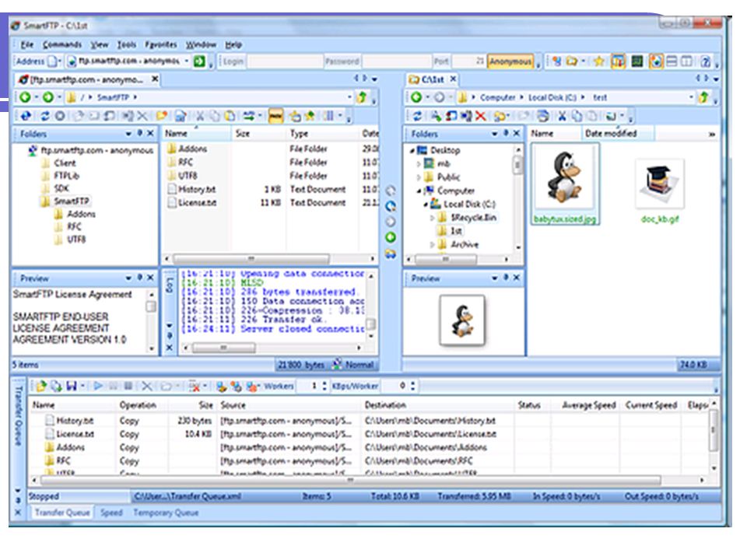747x560 pixels.
Task: Increase Workers count with up arrow
Action: pos(324,383)
